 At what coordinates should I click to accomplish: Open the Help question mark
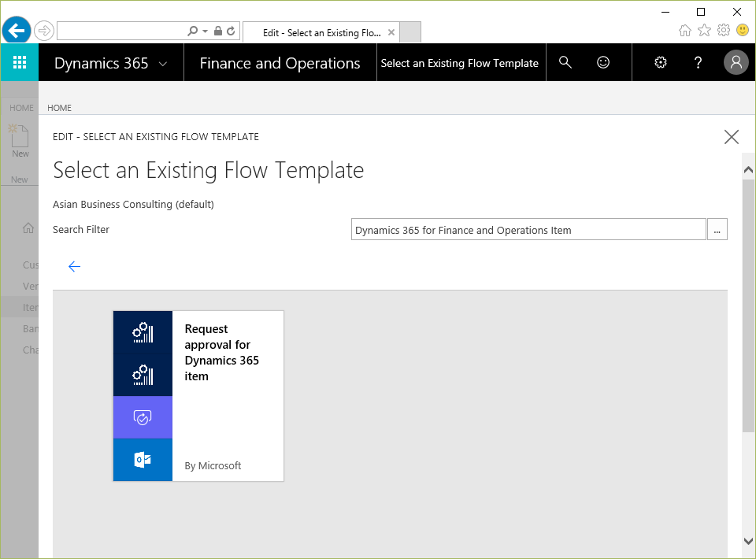(x=698, y=62)
